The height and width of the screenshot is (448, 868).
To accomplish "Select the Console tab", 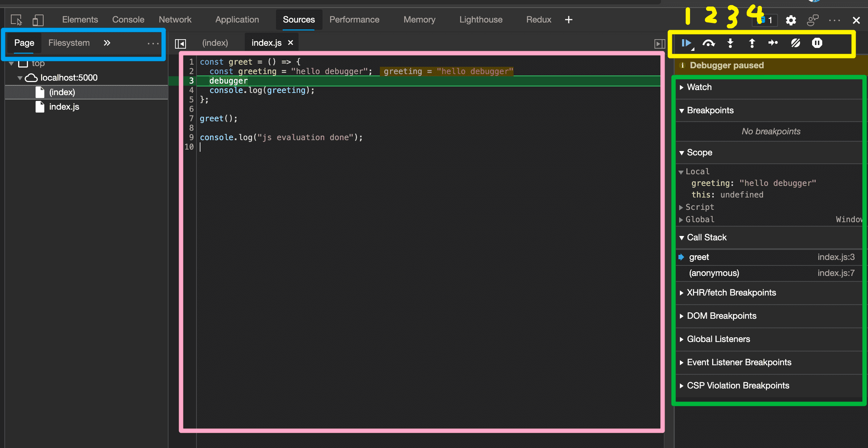I will (129, 19).
